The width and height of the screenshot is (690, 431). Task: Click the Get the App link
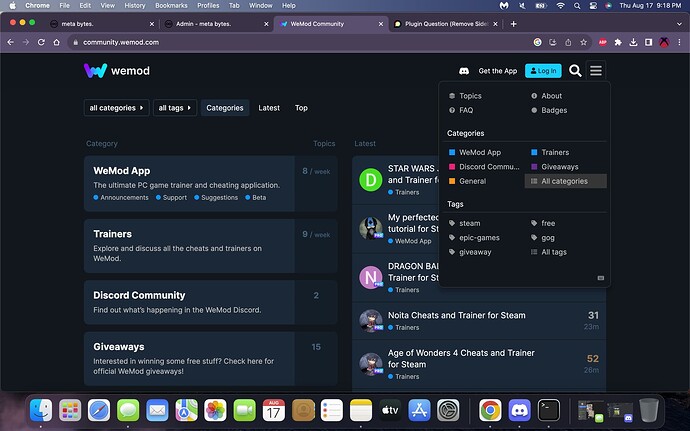498,71
